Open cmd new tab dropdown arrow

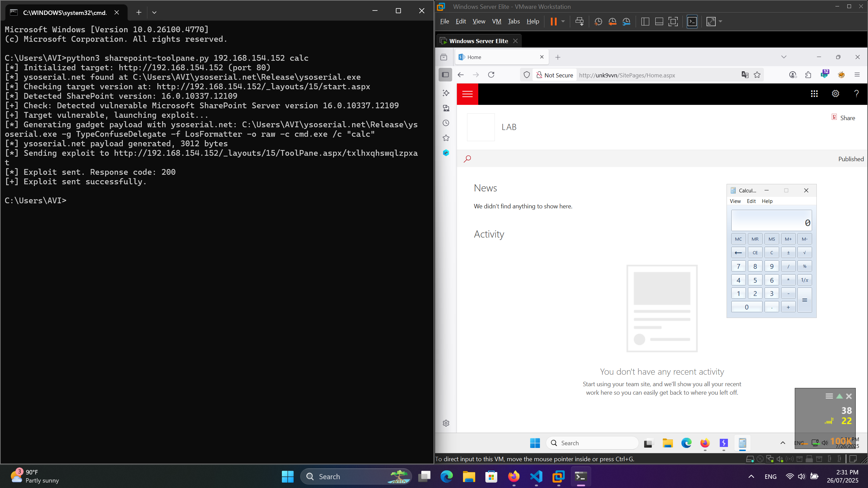pyautogui.click(x=154, y=13)
